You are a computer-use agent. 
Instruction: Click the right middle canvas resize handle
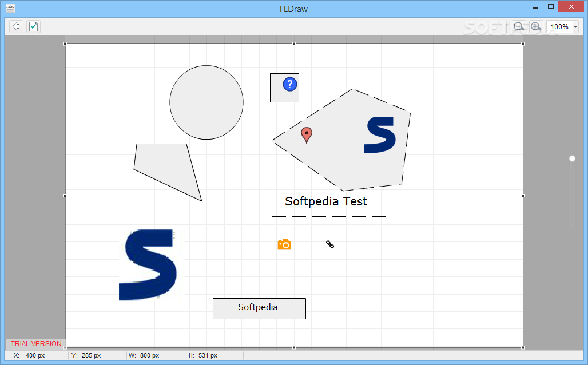(523, 196)
